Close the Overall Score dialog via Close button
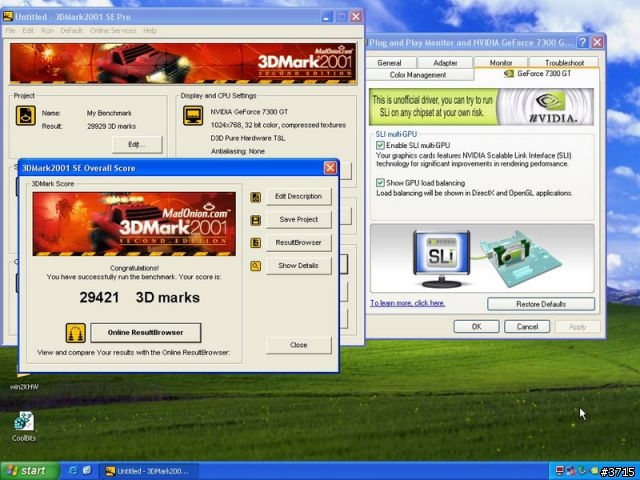640x480 pixels. (x=298, y=345)
